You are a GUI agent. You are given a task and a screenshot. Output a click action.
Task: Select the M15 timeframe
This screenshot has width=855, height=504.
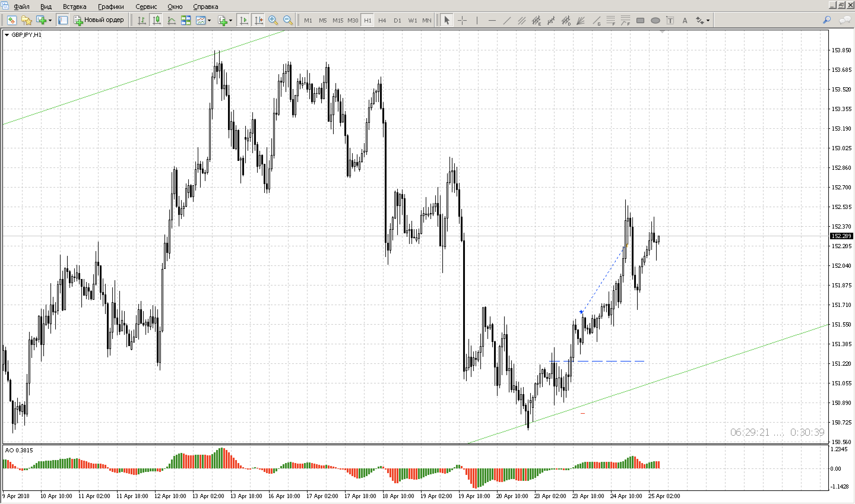[x=338, y=20]
